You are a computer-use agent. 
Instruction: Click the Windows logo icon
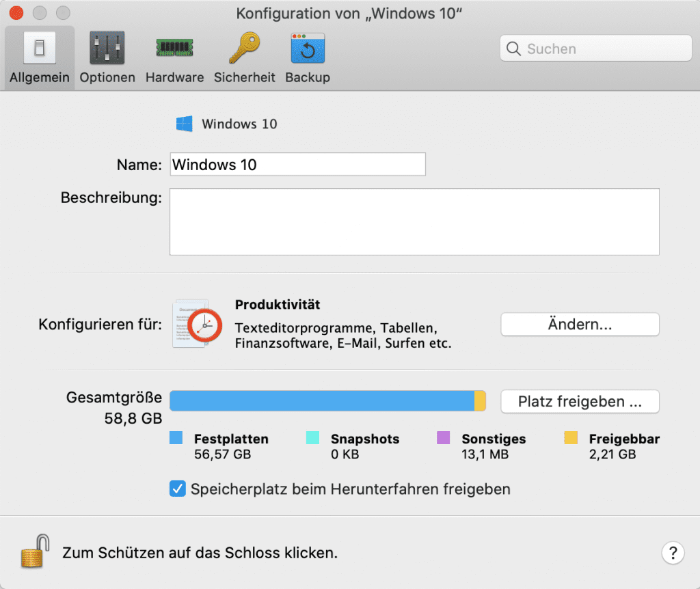click(184, 124)
